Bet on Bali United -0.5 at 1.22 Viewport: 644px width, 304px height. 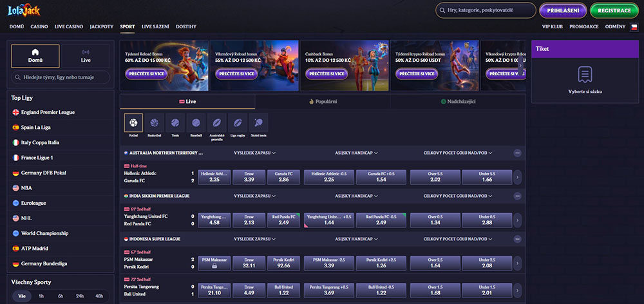pos(381,290)
